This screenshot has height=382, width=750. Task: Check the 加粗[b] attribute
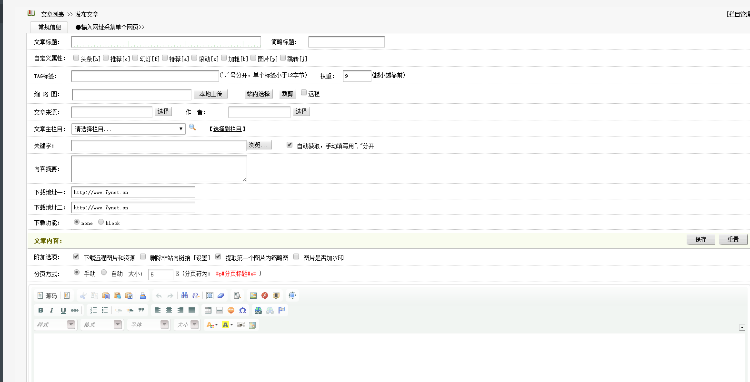224,58
